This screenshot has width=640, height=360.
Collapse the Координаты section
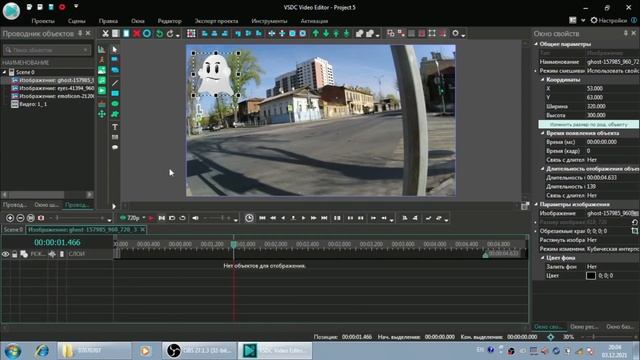tap(542, 80)
